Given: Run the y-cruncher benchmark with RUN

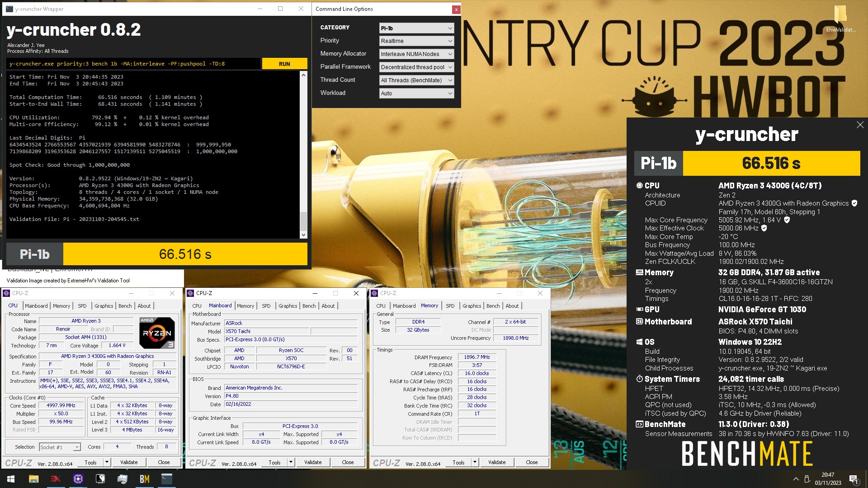Looking at the screenshot, I should coord(284,64).
